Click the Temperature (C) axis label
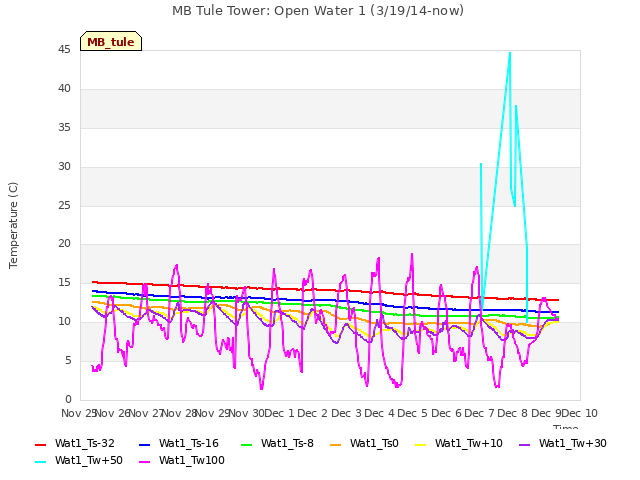The width and height of the screenshot is (640, 480). [13, 225]
